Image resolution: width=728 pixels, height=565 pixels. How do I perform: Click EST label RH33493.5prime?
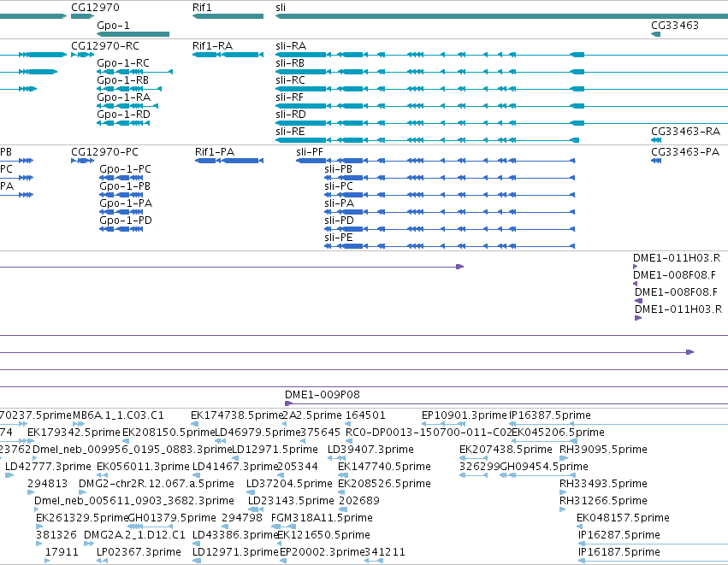tap(603, 484)
